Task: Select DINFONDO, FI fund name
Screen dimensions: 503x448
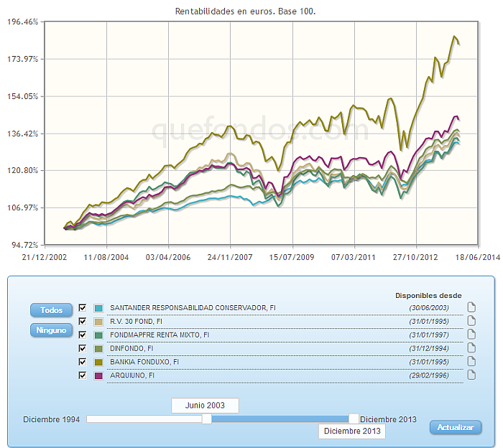Action: point(131,348)
